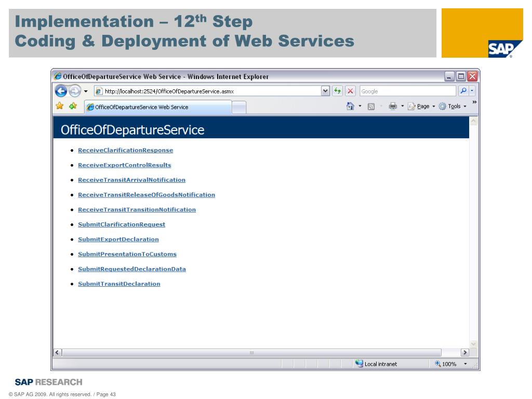
Task: Click the browser Back arrow button
Action: click(x=61, y=91)
